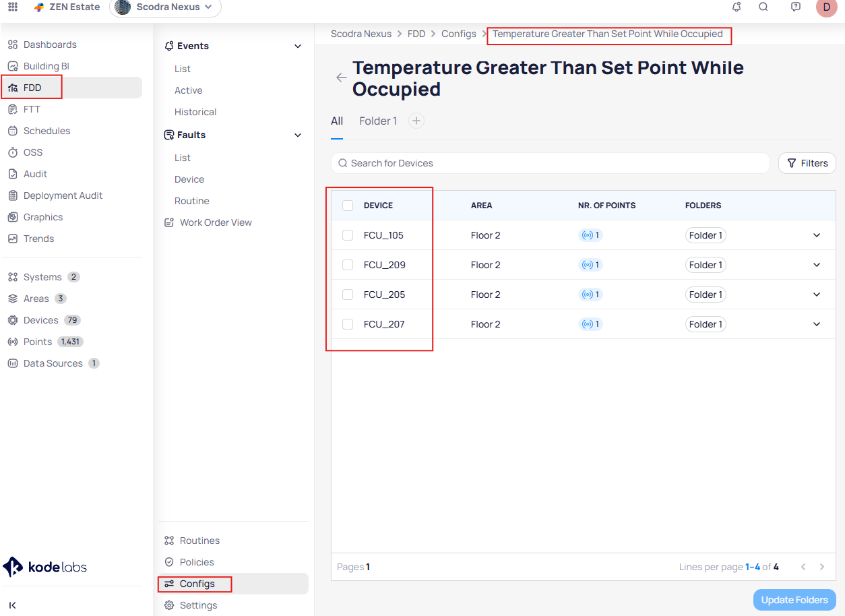Click the search magnifier icon in header
This screenshot has height=616, width=845.
[x=763, y=7]
